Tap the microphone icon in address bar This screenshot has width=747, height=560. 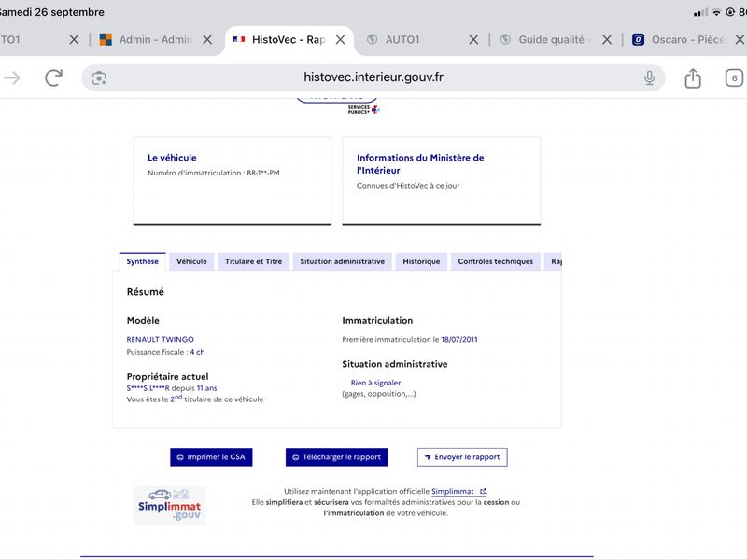click(x=649, y=77)
